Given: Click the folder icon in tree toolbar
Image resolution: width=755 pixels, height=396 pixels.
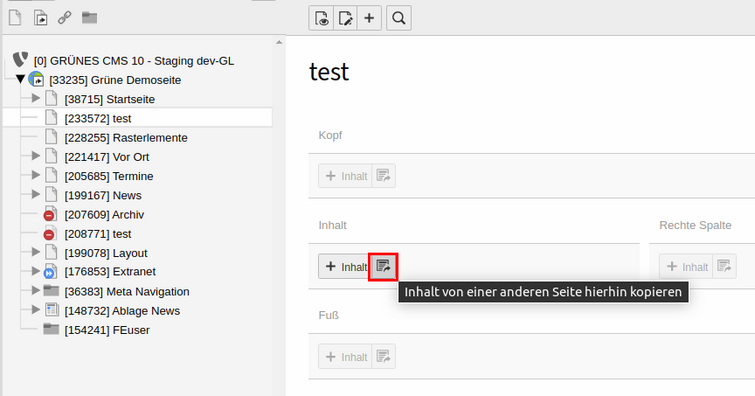Looking at the screenshot, I should pyautogui.click(x=90, y=18).
